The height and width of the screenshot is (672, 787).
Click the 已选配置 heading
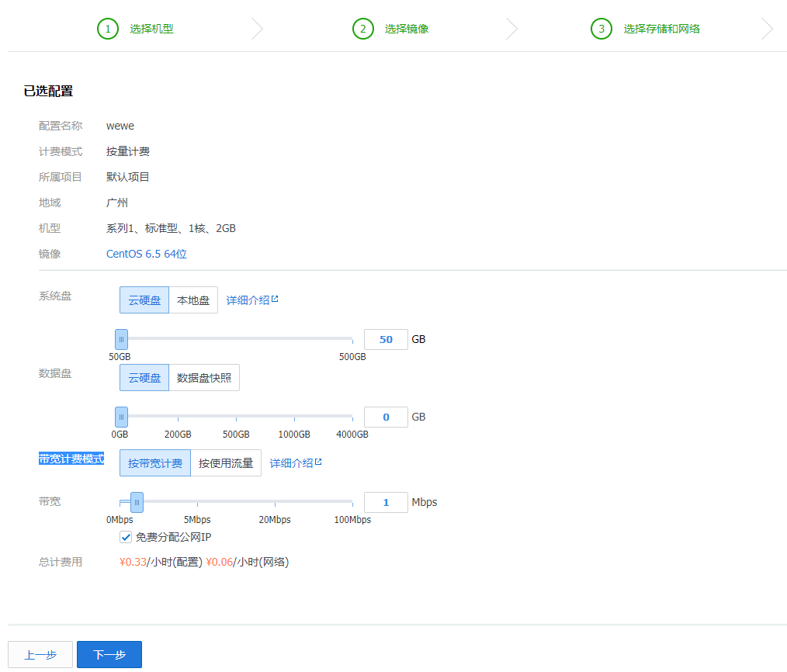[48, 91]
